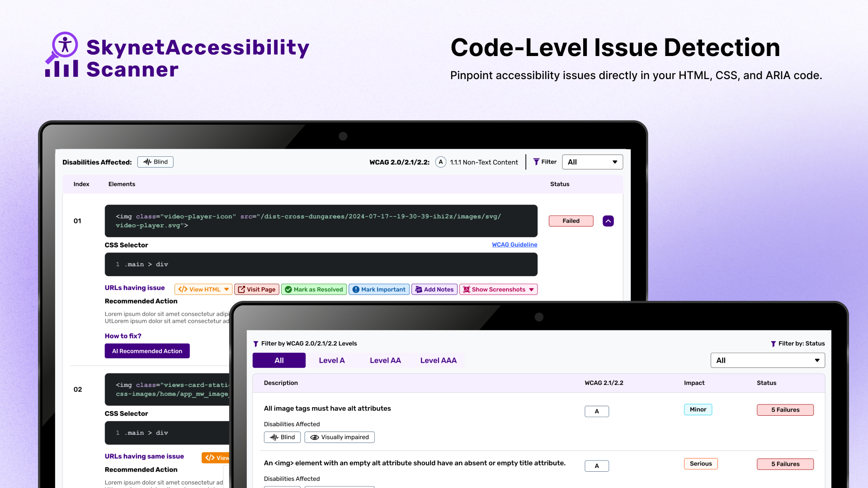Open the Filter All dropdown

[x=592, y=162]
